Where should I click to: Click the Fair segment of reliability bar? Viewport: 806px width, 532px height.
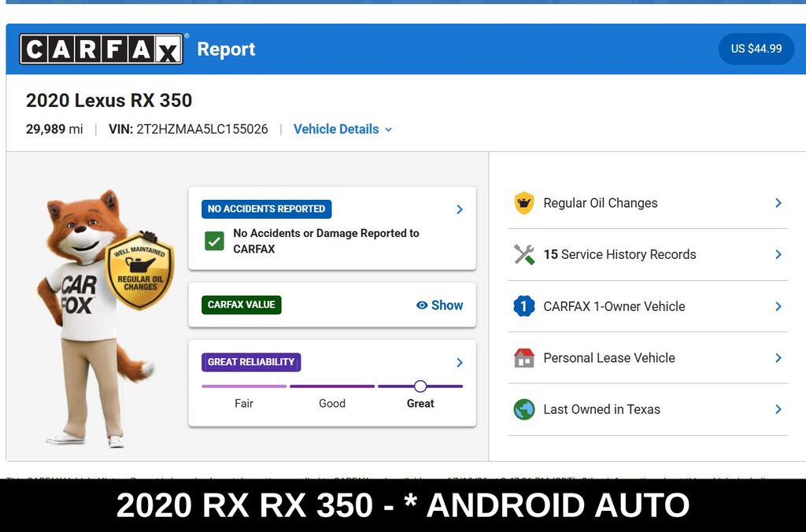pos(244,386)
